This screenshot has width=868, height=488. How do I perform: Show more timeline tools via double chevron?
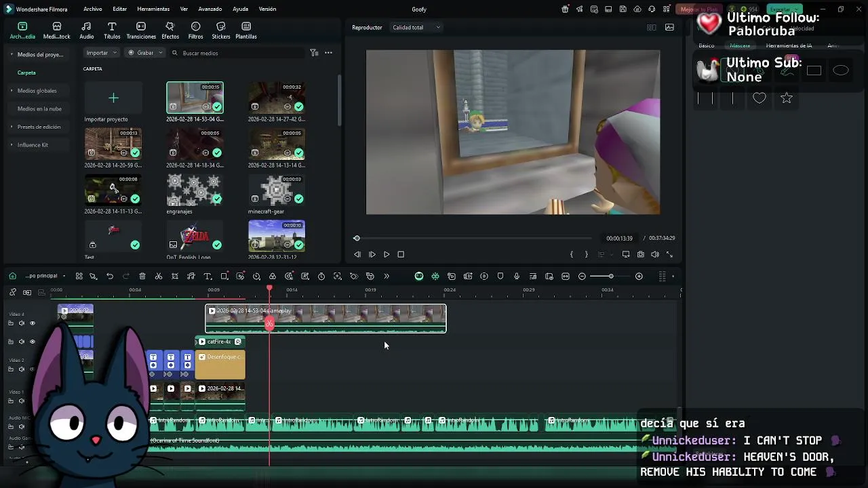pos(387,277)
